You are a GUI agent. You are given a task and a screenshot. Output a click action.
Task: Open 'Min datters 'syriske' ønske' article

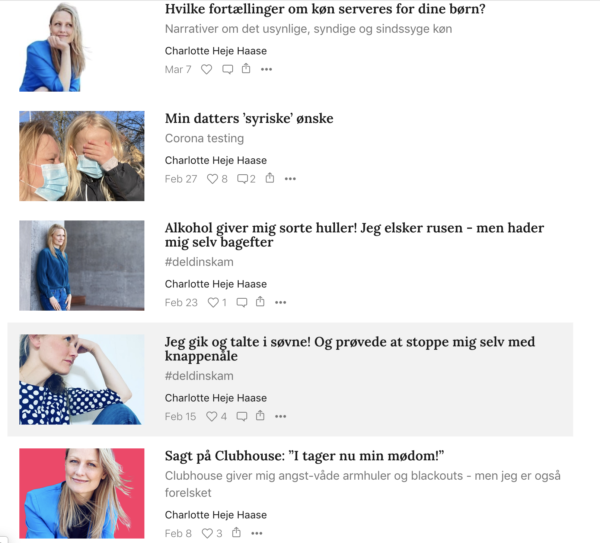tap(249, 119)
